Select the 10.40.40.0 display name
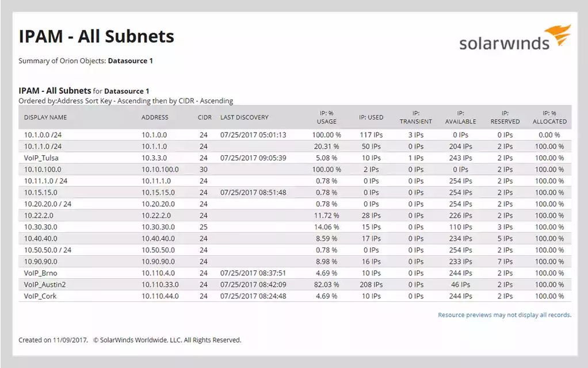 [41, 239]
